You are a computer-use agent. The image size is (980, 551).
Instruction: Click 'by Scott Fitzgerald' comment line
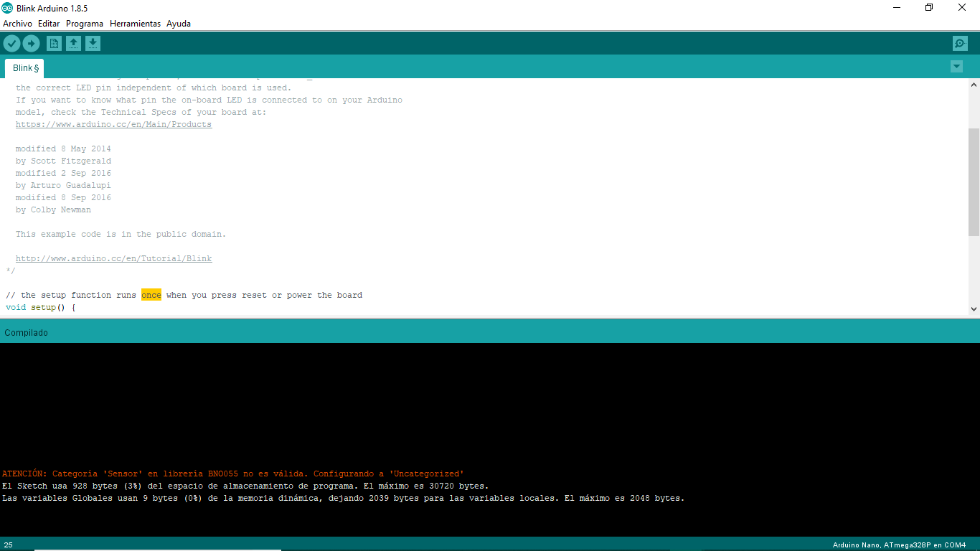click(63, 161)
